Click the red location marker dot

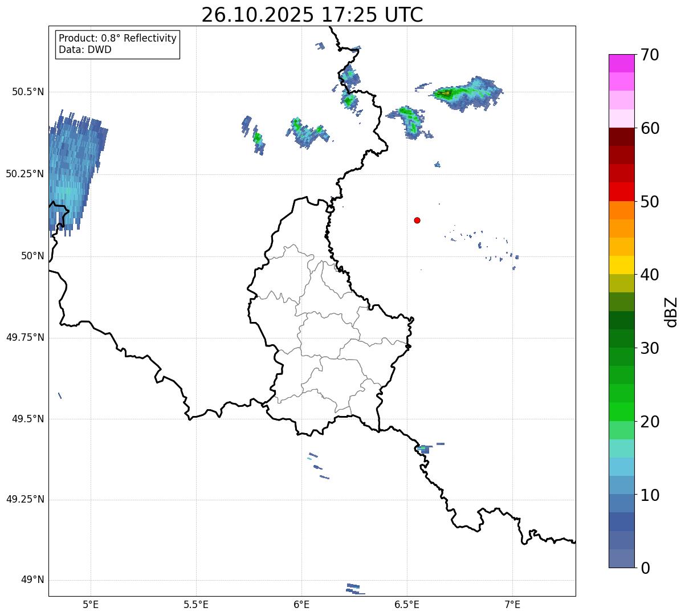coord(417,220)
